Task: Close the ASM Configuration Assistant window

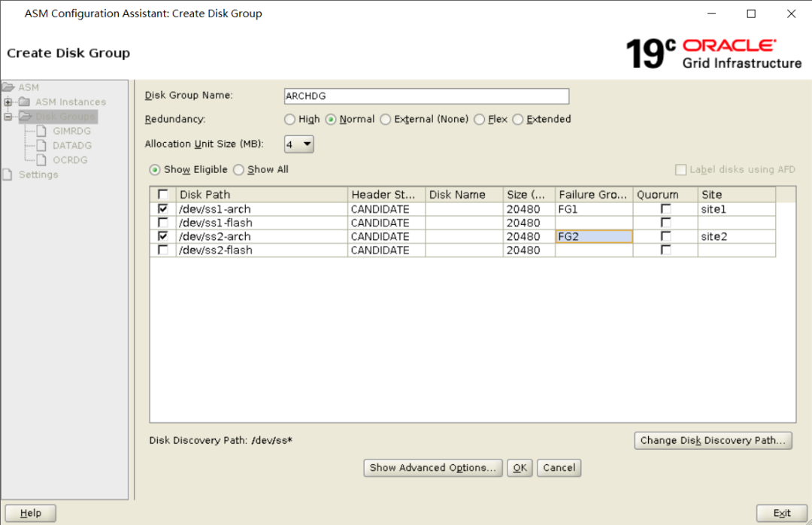Action: 791,14
